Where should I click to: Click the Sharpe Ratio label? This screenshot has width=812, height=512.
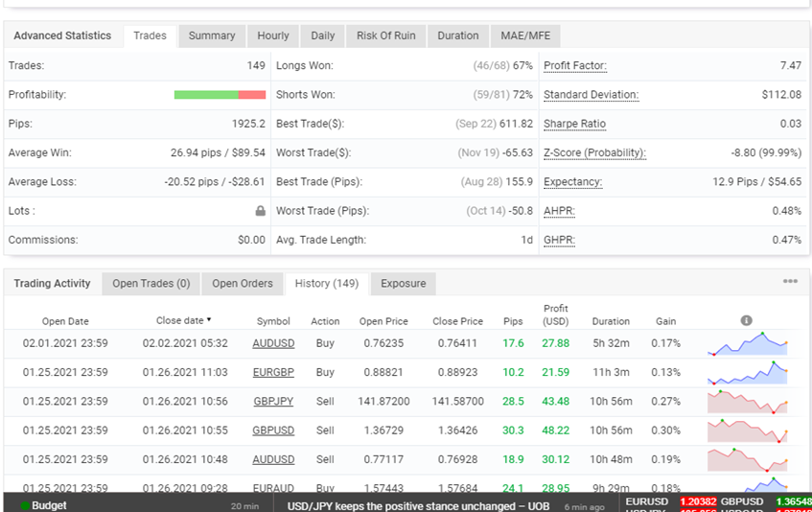(x=574, y=124)
